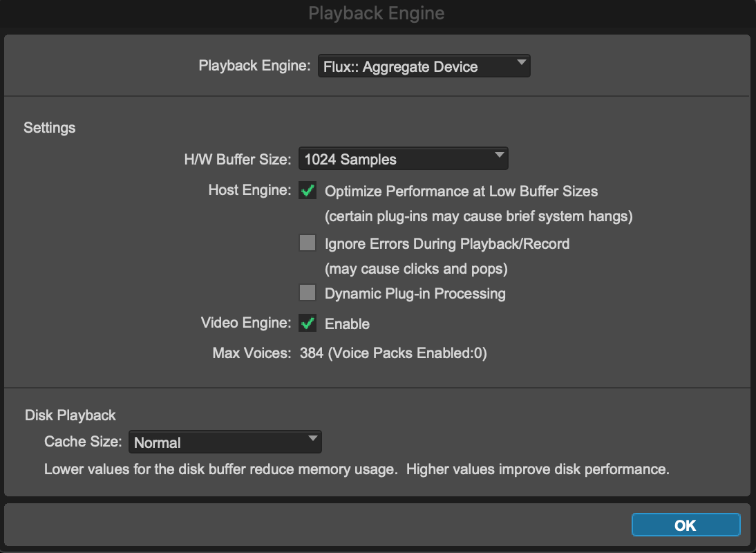
Task: Click the Settings section heading
Action: 50,128
